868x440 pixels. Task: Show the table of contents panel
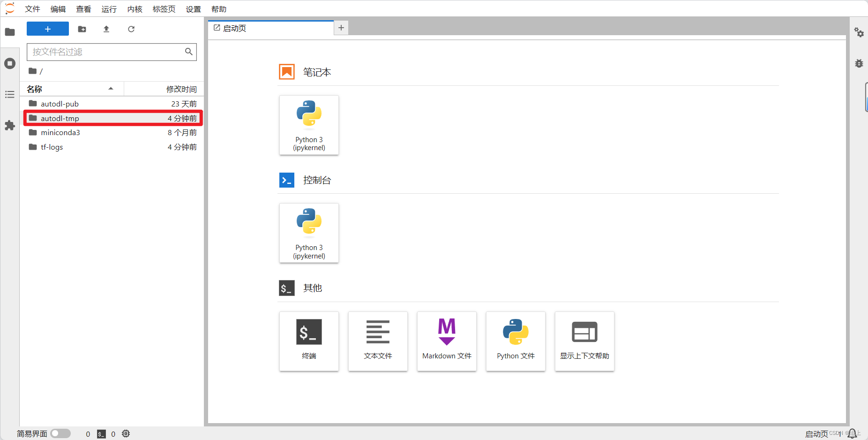pyautogui.click(x=10, y=95)
